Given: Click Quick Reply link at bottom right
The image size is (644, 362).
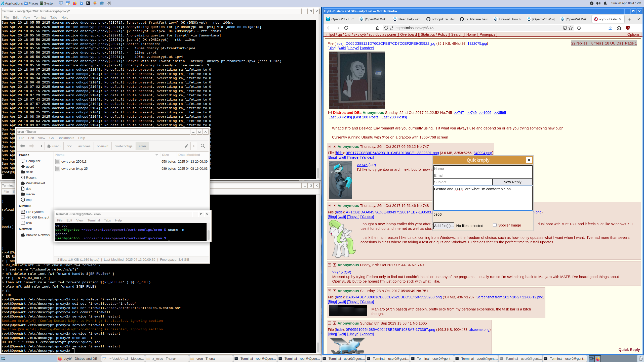Looking at the screenshot, I should 629,350.
